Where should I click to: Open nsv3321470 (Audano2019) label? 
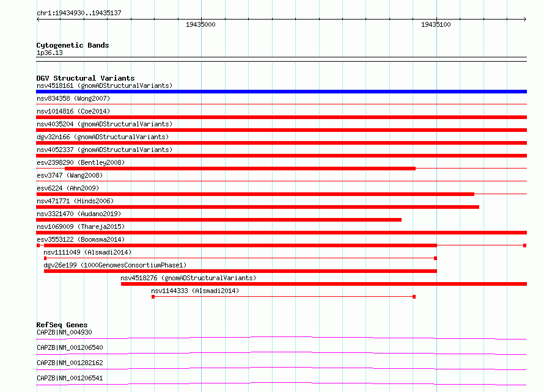click(x=79, y=214)
